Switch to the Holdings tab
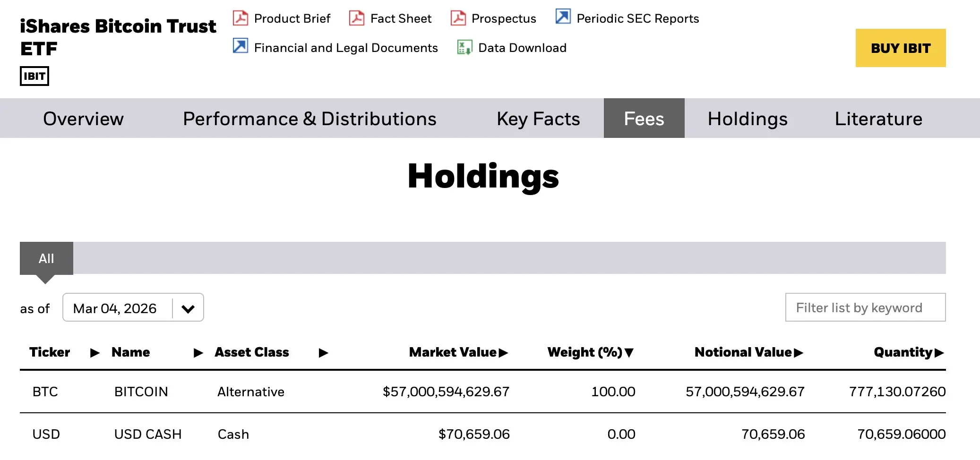The height and width of the screenshot is (460, 980). (747, 119)
